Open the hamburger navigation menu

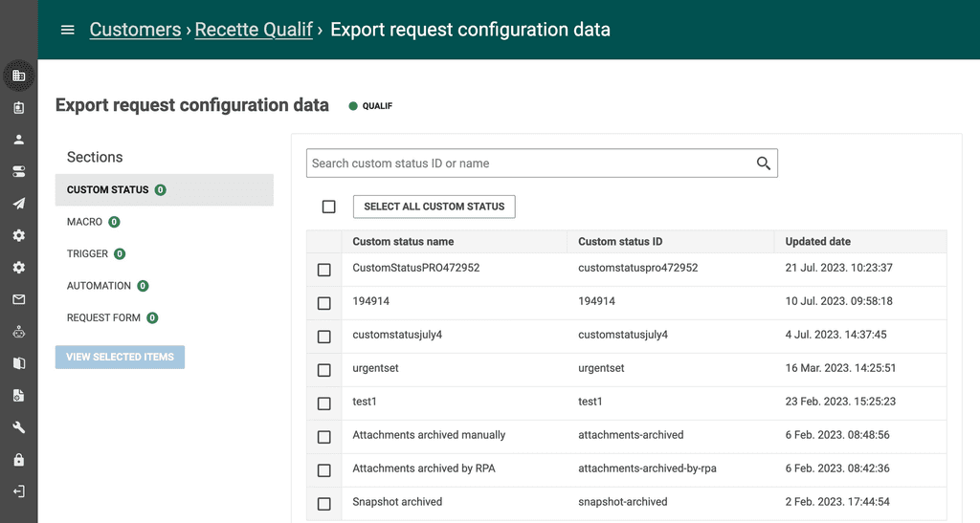click(x=67, y=30)
